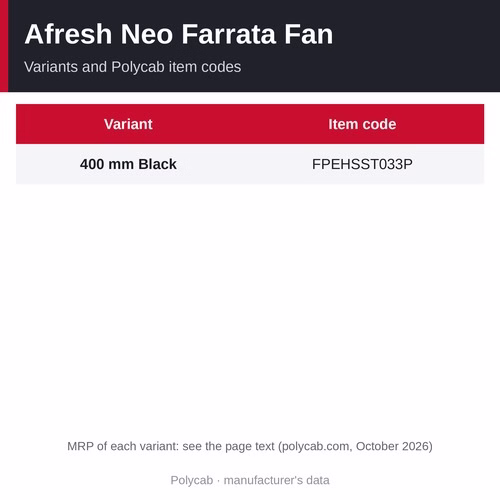The image size is (500, 500).
Task: Select the Variants and Polycab item codes subtitle
Action: point(132,67)
